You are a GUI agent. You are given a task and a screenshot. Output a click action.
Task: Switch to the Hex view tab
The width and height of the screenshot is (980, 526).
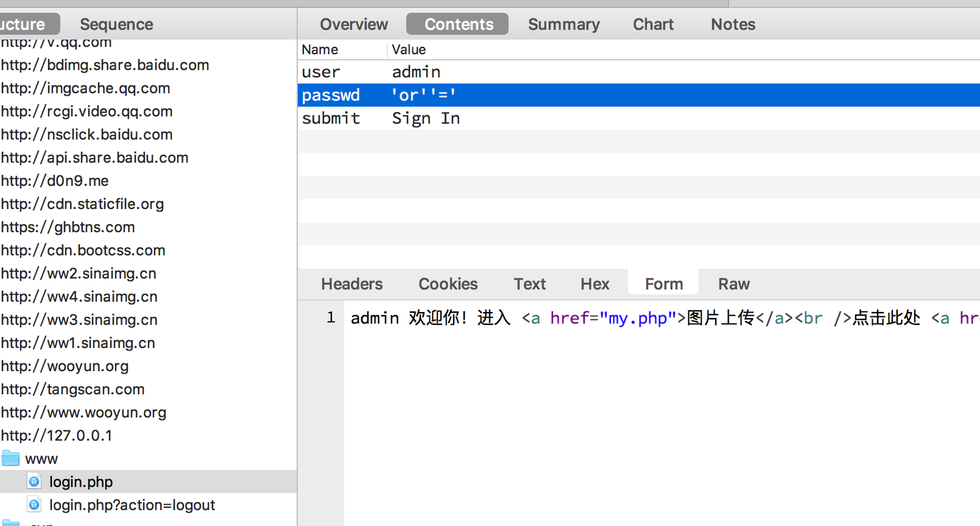pos(594,284)
